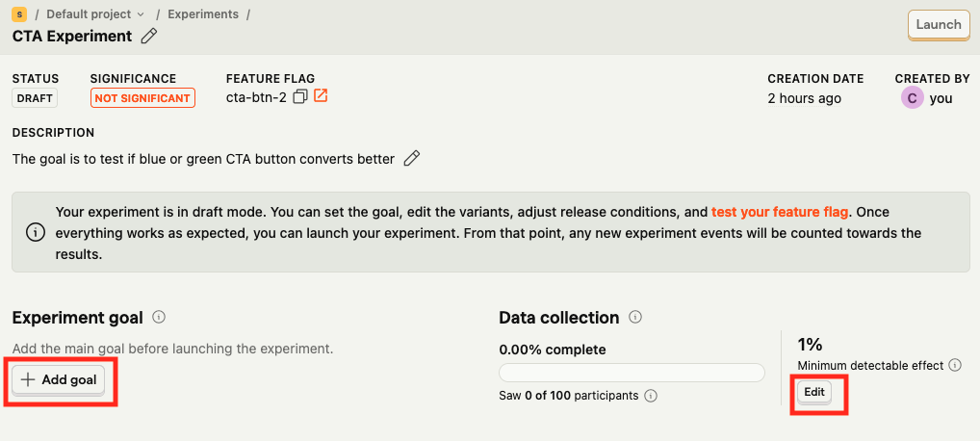Click info icon next to Data collection
This screenshot has width=980, height=441.
[635, 317]
